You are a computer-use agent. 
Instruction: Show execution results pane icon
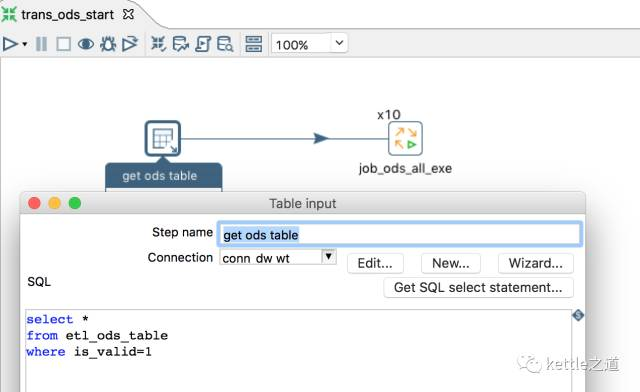coord(253,44)
